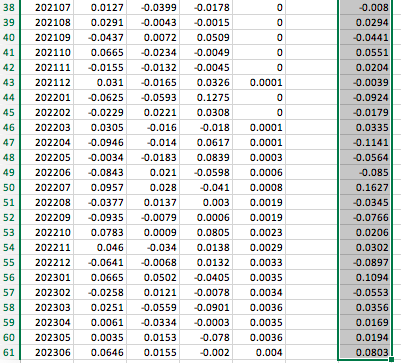Select cell containing 0.0221

153,112
